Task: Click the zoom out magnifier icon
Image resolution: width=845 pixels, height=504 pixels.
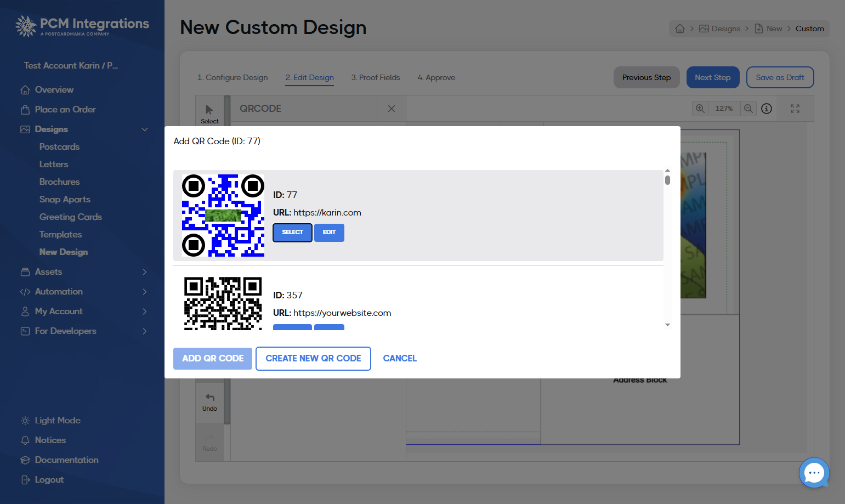Action: pos(748,109)
